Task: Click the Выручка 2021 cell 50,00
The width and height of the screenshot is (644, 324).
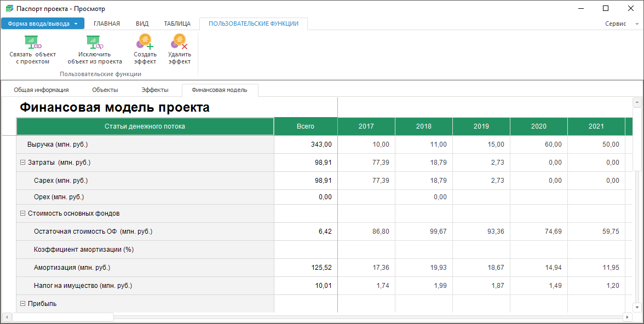Action: point(596,144)
